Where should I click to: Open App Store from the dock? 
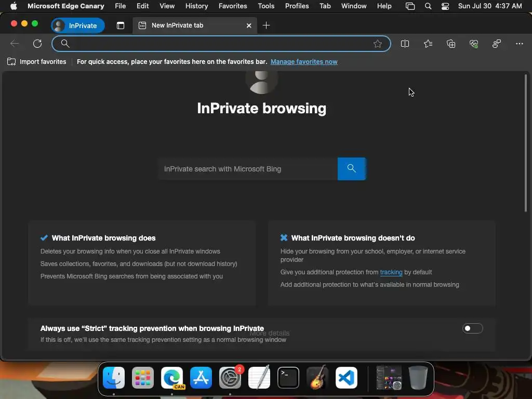coord(201,378)
